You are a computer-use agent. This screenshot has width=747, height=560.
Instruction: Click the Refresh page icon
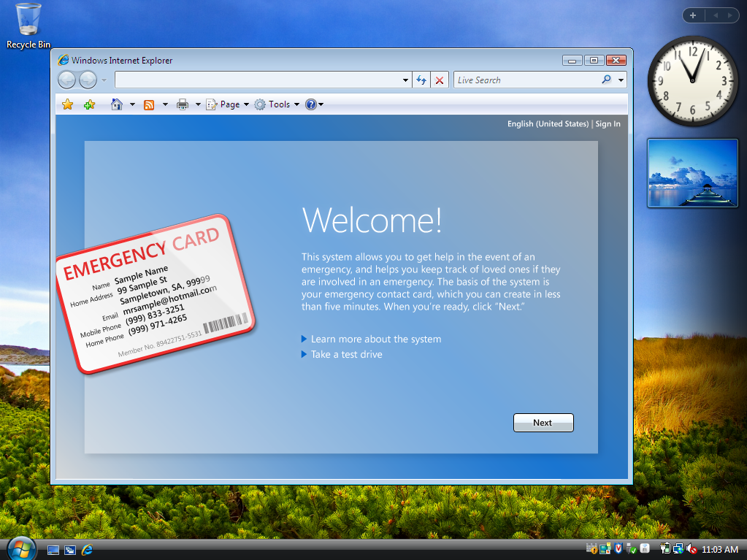pyautogui.click(x=421, y=80)
